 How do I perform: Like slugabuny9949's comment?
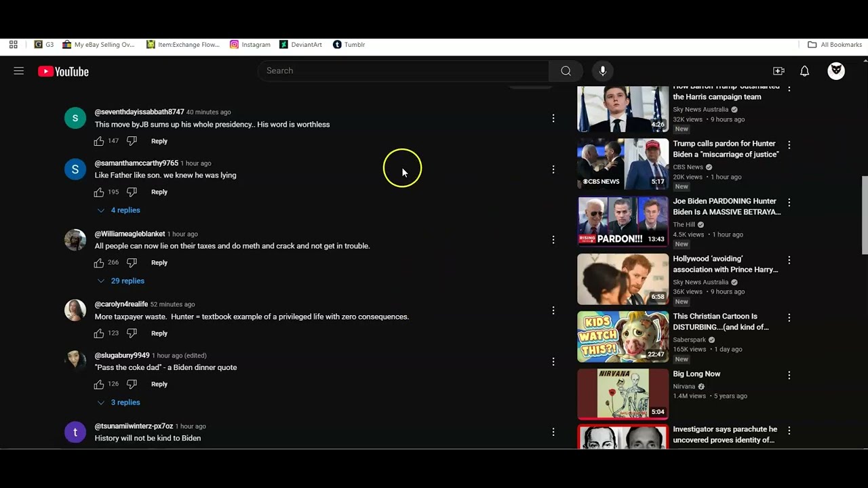pos(99,384)
